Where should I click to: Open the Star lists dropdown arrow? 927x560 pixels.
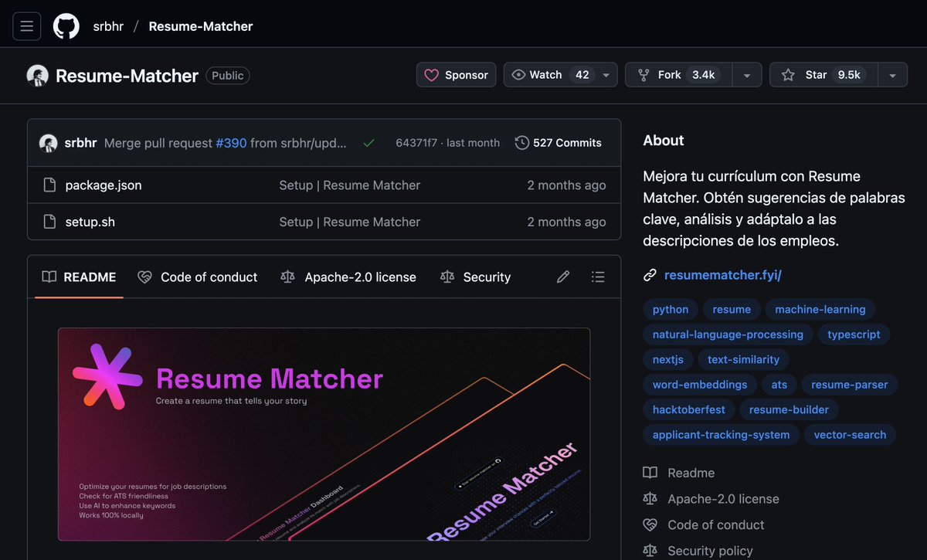click(x=892, y=75)
